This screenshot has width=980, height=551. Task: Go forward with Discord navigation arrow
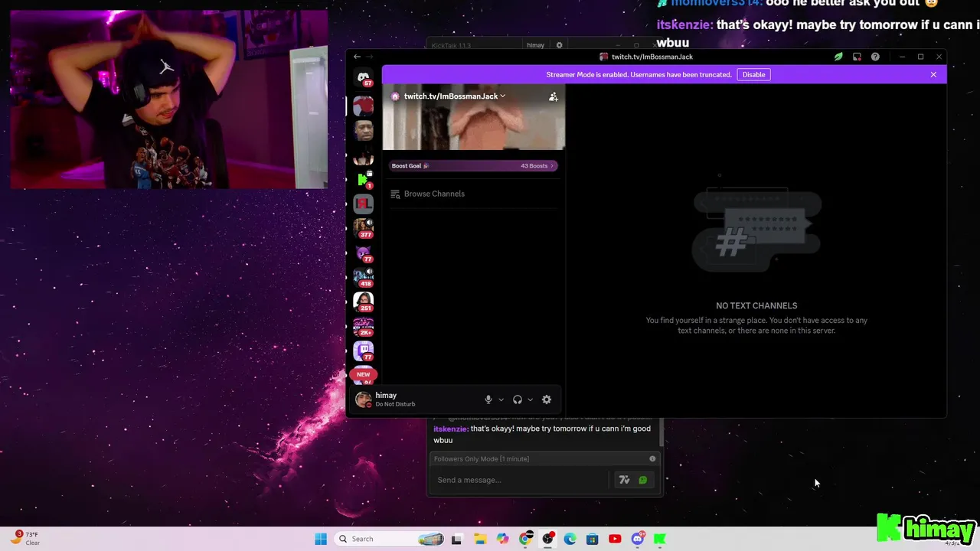pos(370,57)
